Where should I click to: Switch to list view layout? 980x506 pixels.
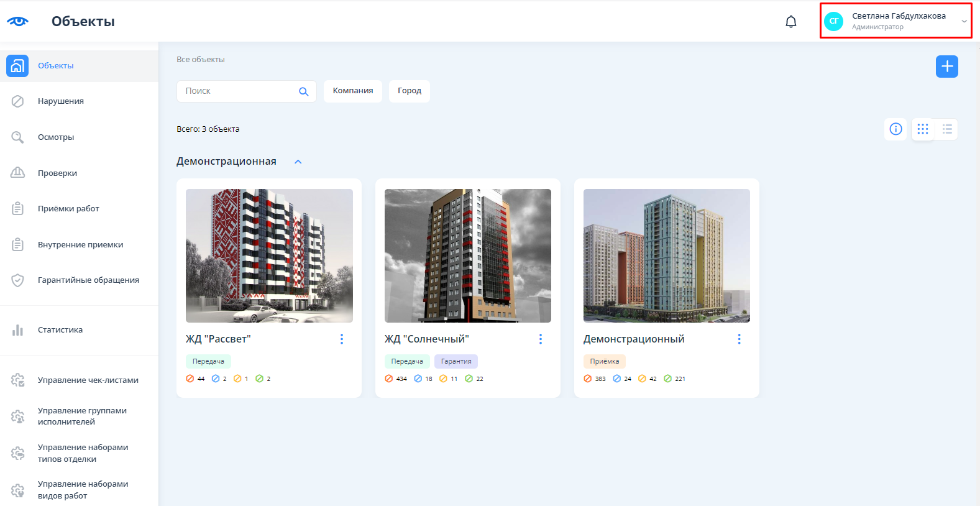pyautogui.click(x=946, y=129)
